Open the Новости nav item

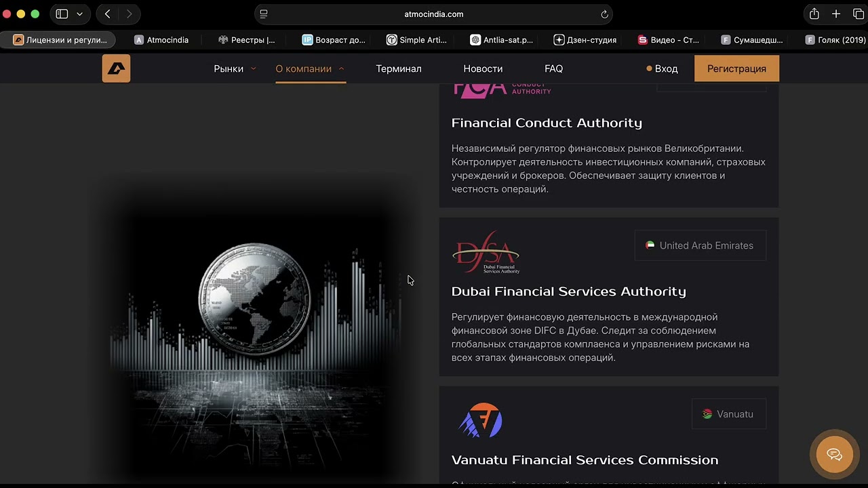click(483, 68)
